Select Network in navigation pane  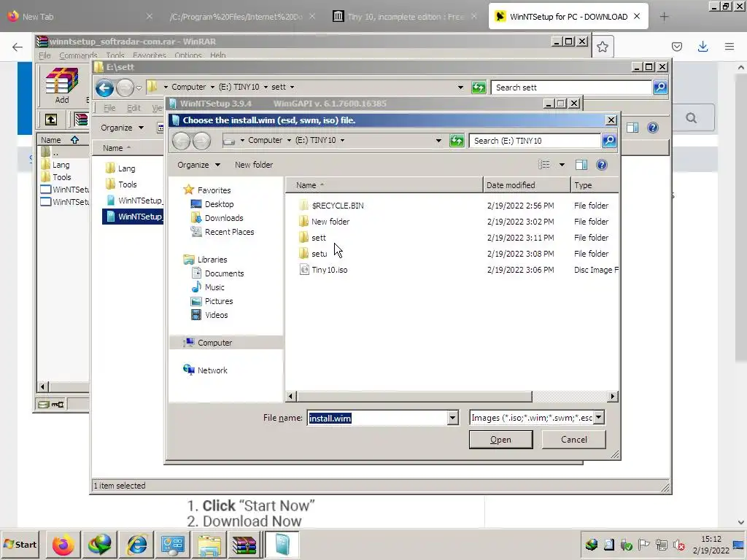pos(205,370)
